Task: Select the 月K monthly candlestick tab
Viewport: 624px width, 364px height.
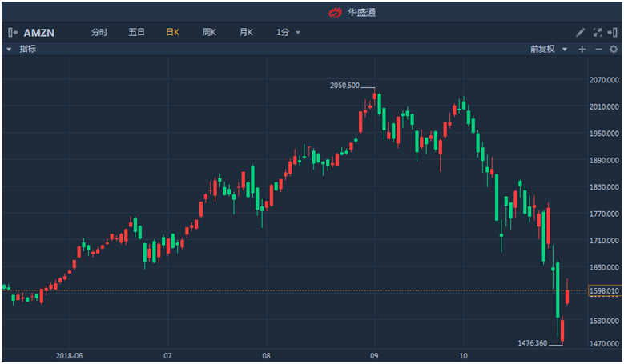Action: click(x=246, y=33)
